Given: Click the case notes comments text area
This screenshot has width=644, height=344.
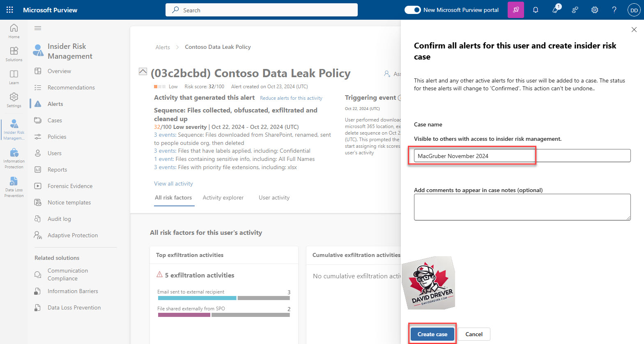Looking at the screenshot, I should (522, 207).
